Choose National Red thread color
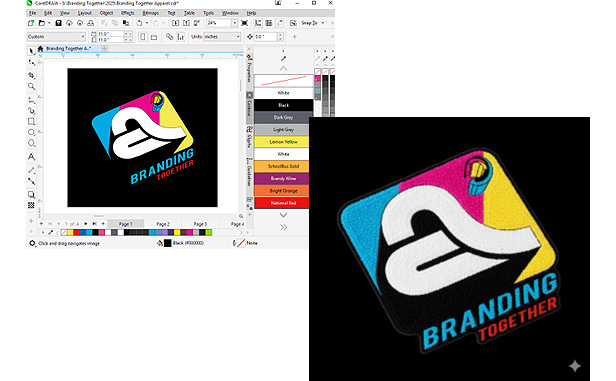 (x=283, y=203)
